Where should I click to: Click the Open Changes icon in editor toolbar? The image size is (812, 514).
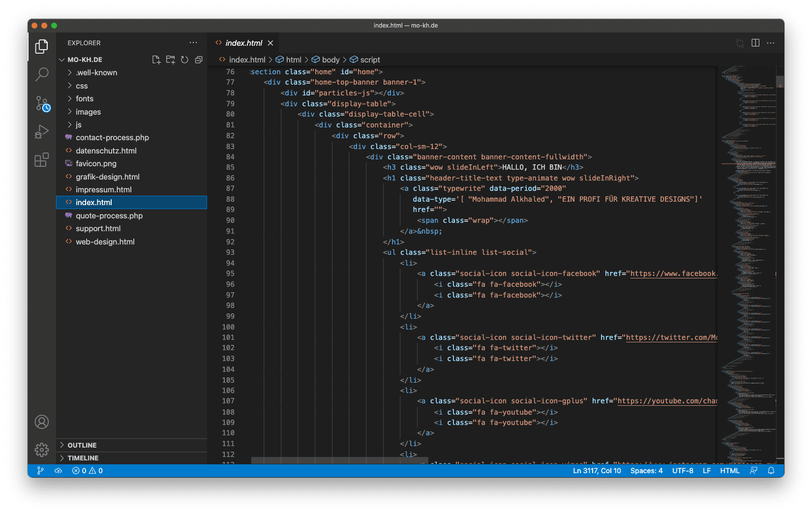coord(740,43)
